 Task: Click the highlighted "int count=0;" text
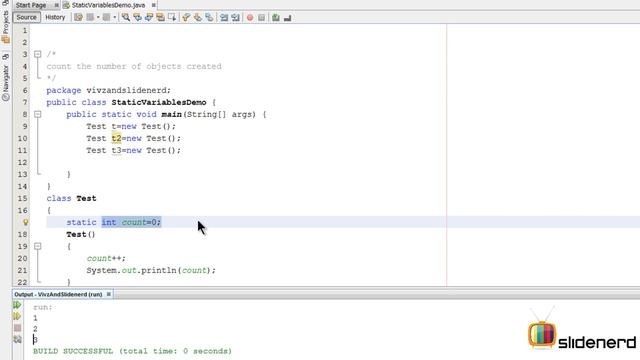coord(131,222)
